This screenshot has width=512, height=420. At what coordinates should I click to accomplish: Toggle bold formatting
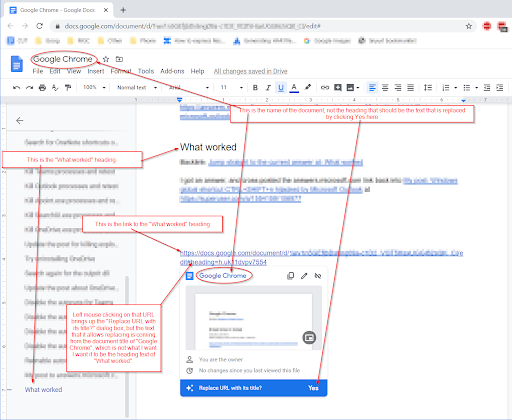coord(255,88)
